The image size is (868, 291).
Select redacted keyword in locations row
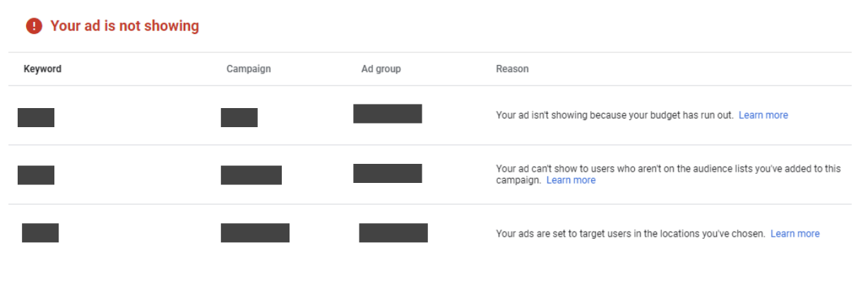tap(40, 232)
